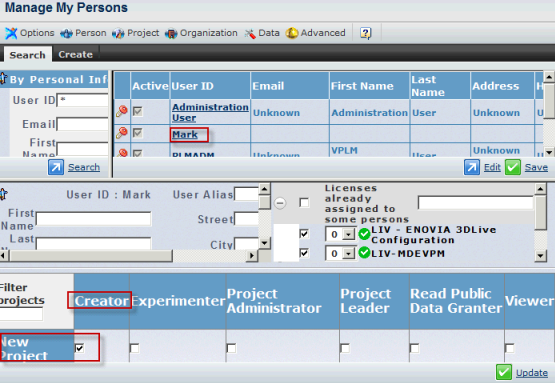Click the Save link
The width and height of the screenshot is (555, 383).
pos(536,167)
